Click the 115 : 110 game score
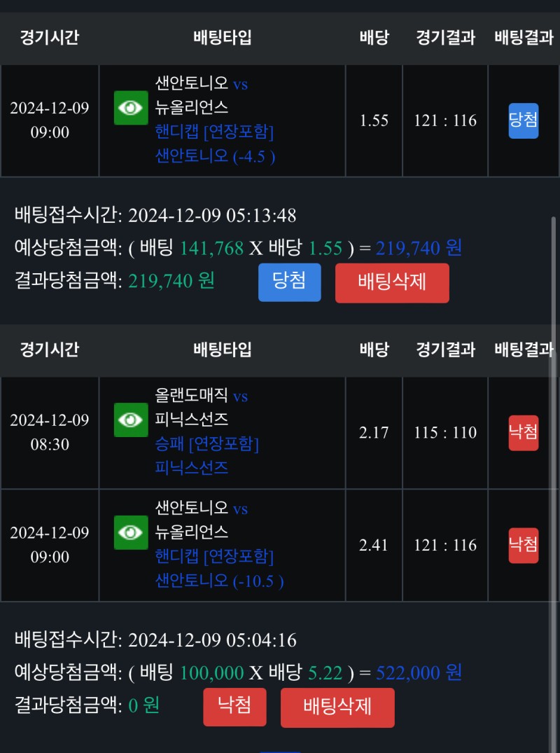Image resolution: width=560 pixels, height=753 pixels. click(445, 433)
